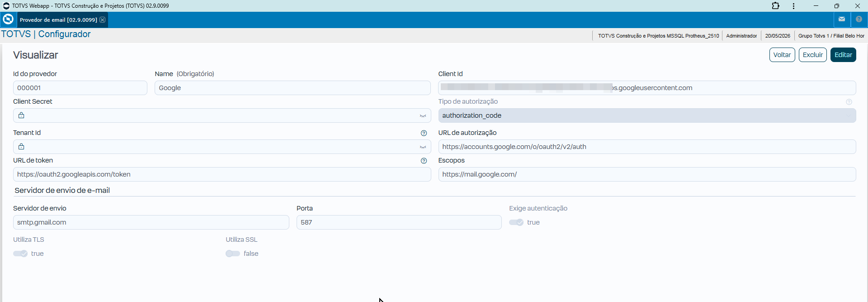Open the three-dot menu in the title bar
The image size is (868, 302).
(x=793, y=6)
